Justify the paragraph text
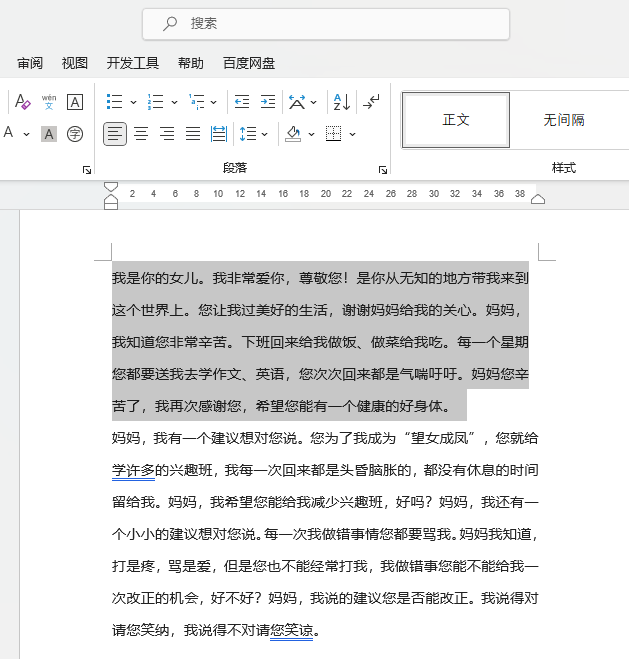629x659 pixels. click(x=193, y=134)
